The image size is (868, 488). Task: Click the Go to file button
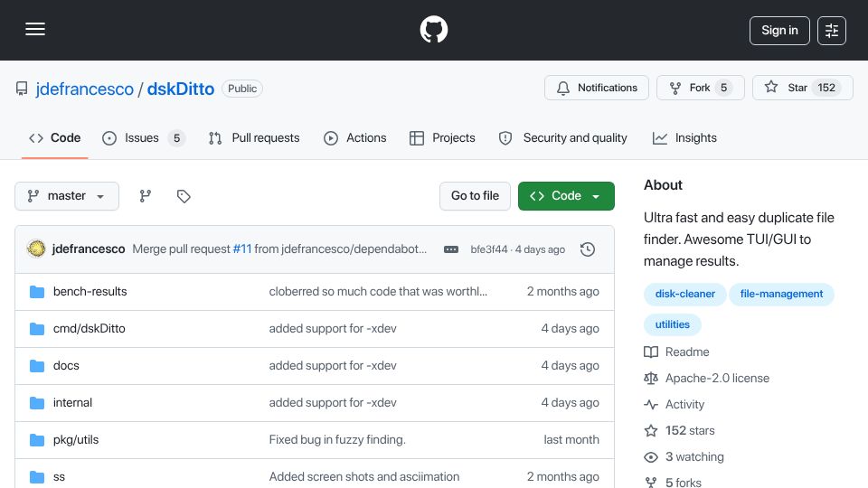pos(475,196)
